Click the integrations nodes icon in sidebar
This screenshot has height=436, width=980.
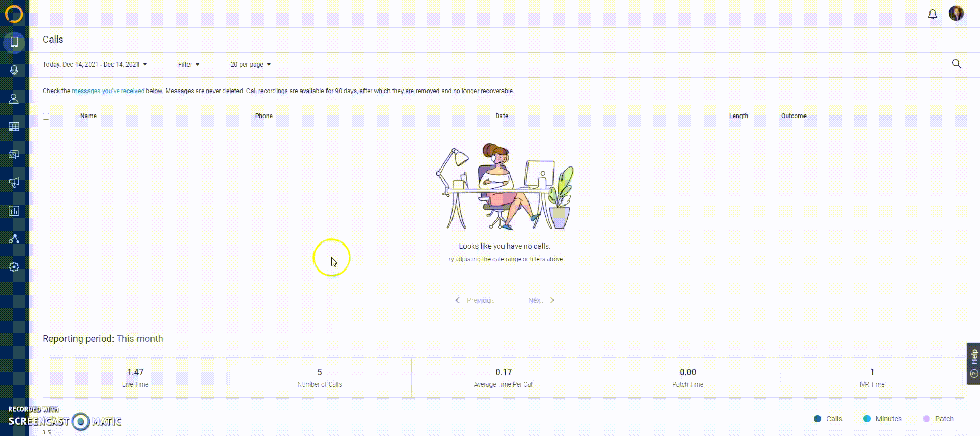tap(14, 239)
